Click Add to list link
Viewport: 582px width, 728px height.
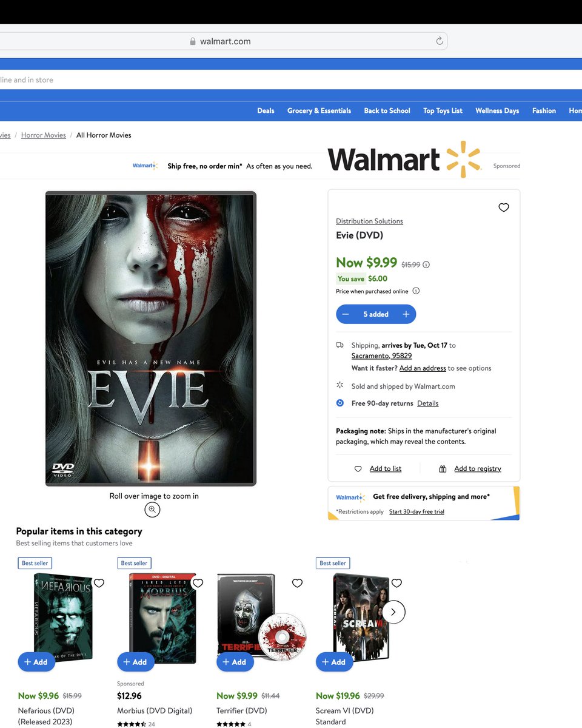386,468
